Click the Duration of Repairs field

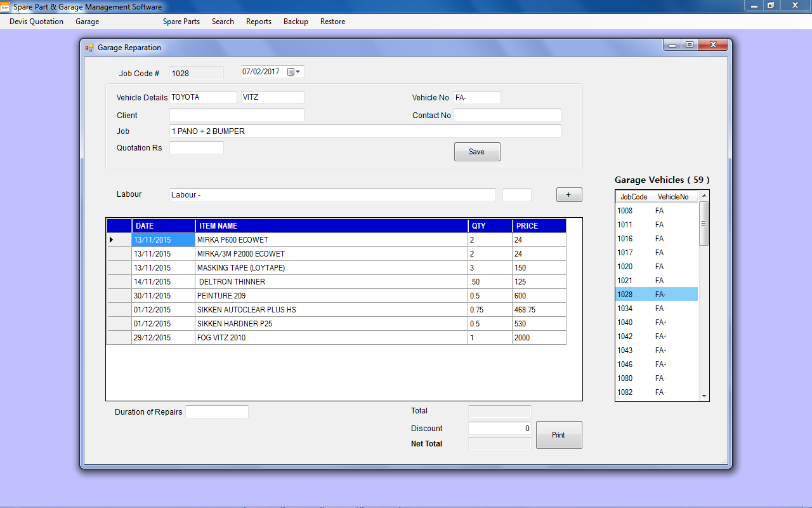click(217, 411)
